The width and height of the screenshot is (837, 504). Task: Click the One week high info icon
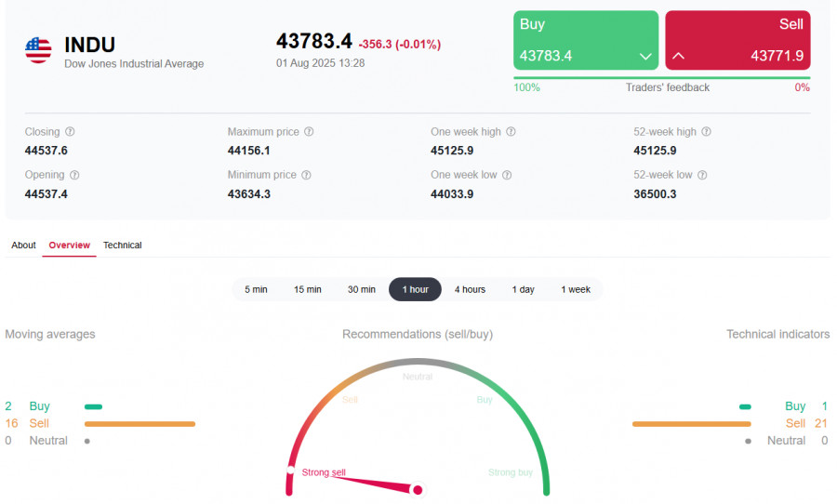511,131
